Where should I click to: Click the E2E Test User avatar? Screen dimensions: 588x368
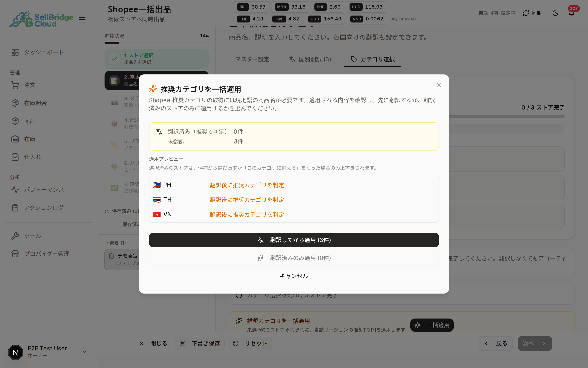(16, 352)
